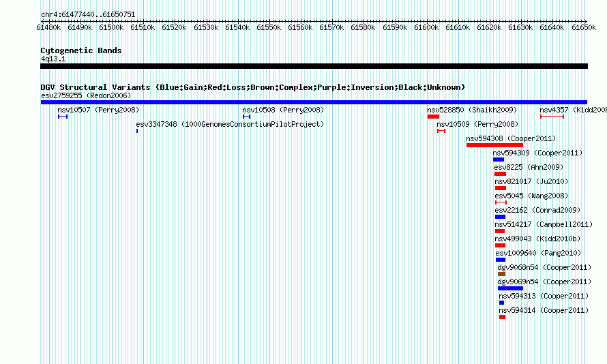Click the 61540k ruler tick label
Image resolution: width=607 pixels, height=364 pixels.
point(237,27)
